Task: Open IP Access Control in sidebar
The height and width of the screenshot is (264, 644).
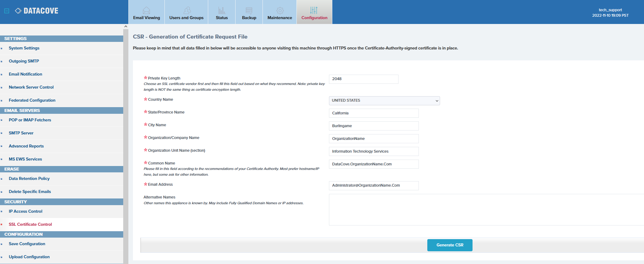Action: (x=25, y=211)
